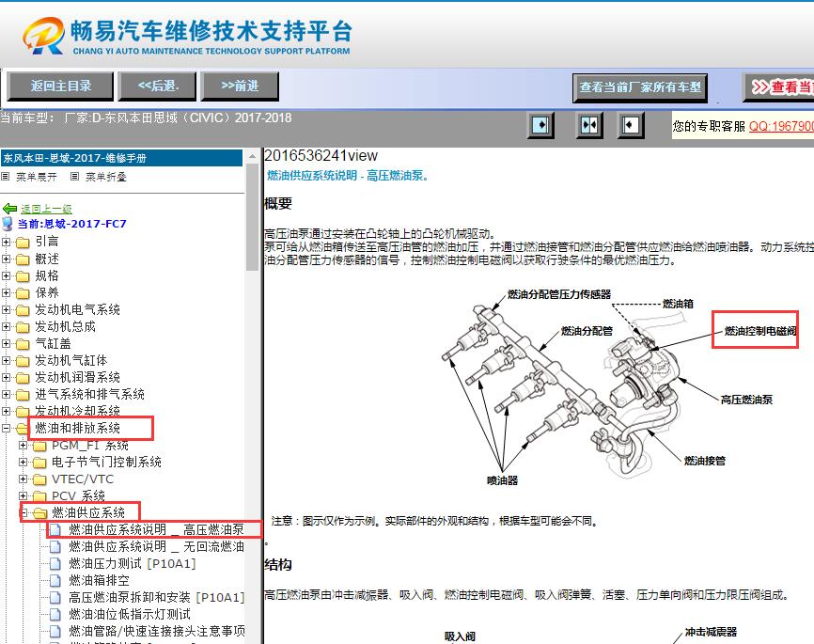Select 发动机冷却系统 in the tree
The width and height of the screenshot is (814, 644).
77,411
